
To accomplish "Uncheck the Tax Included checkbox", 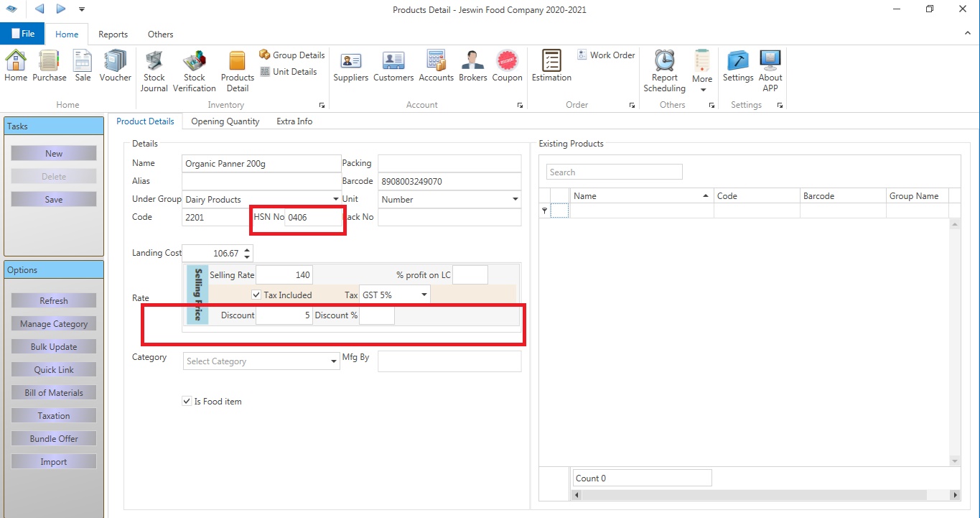I will (256, 295).
